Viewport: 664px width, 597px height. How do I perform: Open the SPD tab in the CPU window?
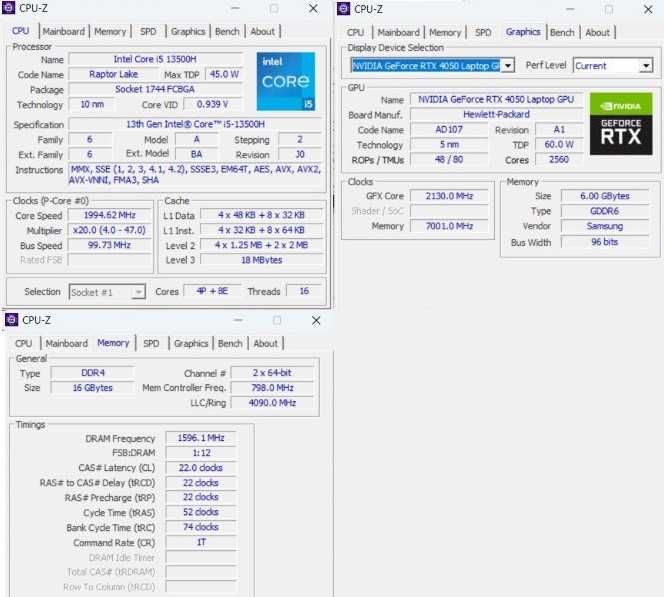(x=148, y=31)
